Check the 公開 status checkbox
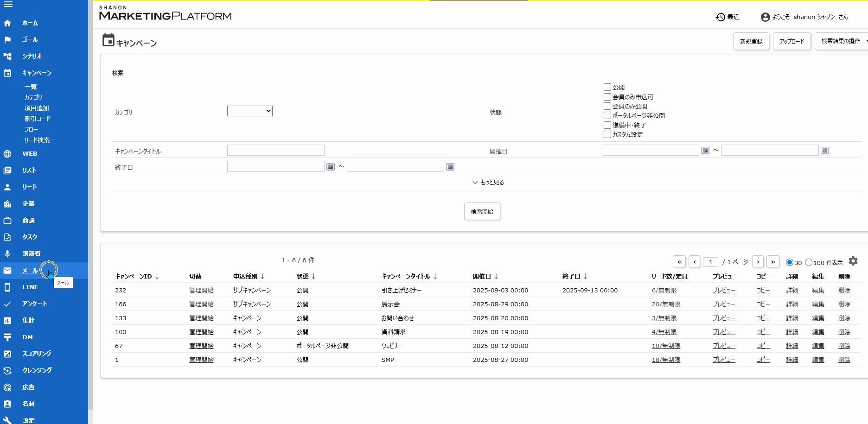The width and height of the screenshot is (868, 424). (x=607, y=87)
